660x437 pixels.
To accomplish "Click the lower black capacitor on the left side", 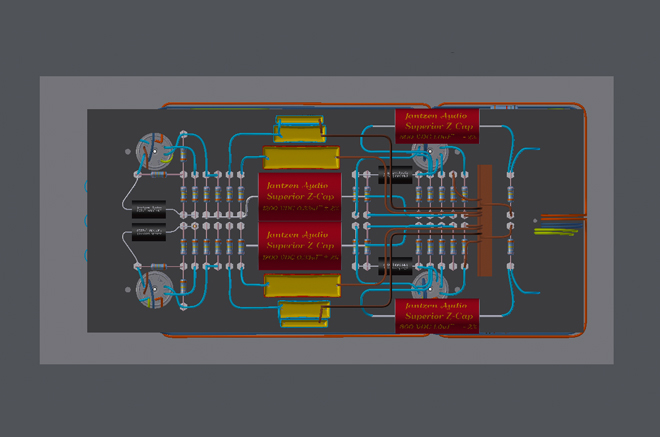I will pyautogui.click(x=149, y=232).
